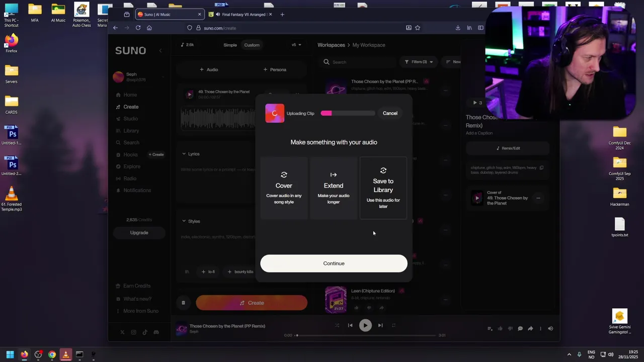Select the Cover audio option
Image resolution: width=644 pixels, height=362 pixels.
click(284, 188)
